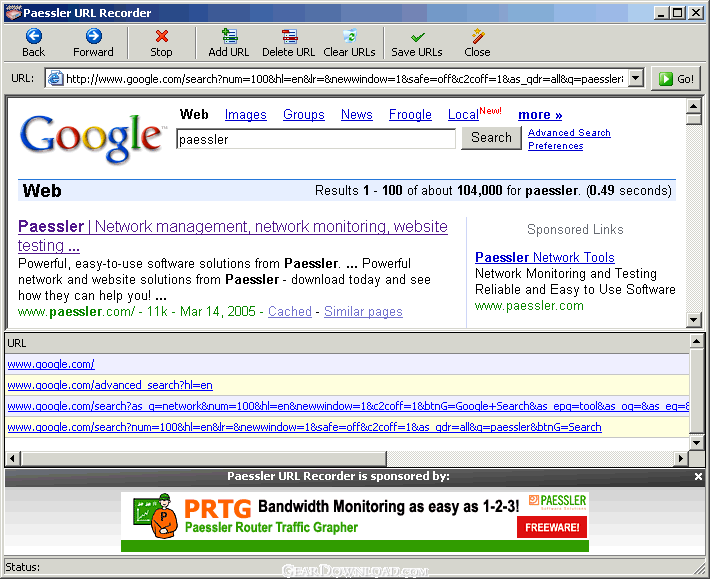
Task: Minimize the Paessler URL Recorder window
Action: pos(662,13)
